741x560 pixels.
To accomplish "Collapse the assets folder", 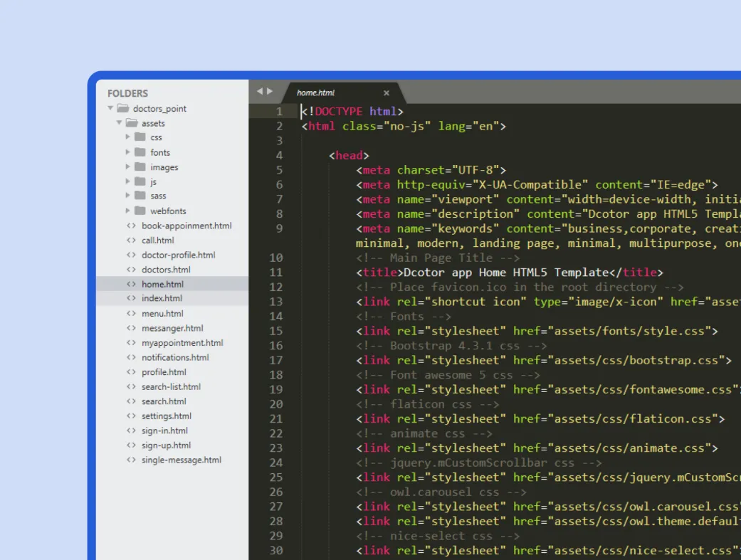I will point(119,123).
